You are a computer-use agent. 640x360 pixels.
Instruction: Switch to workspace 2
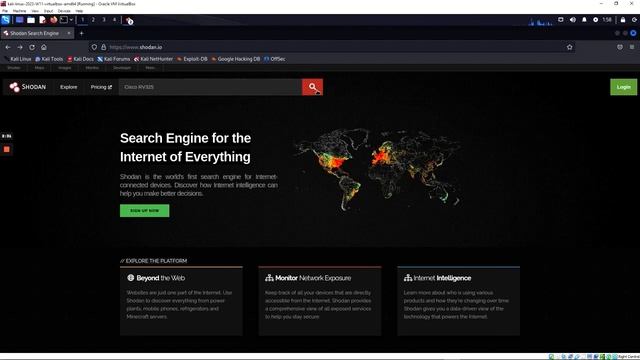93,20
